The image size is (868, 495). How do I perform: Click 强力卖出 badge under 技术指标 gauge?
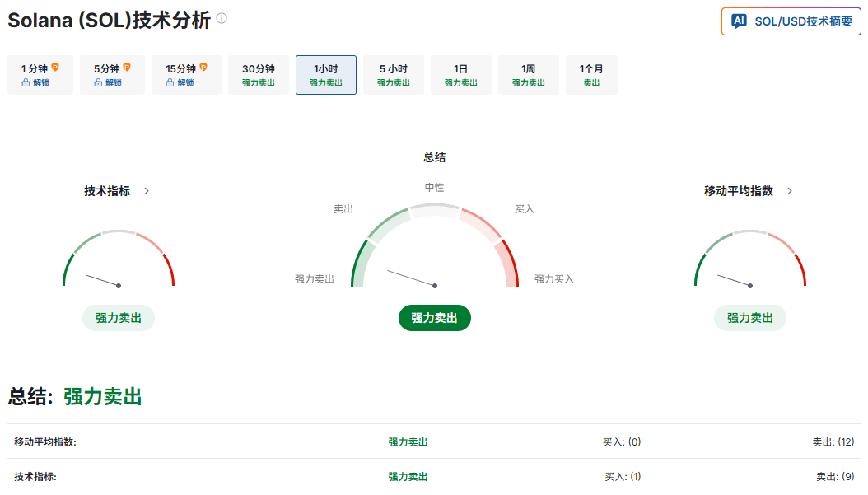[x=119, y=318]
